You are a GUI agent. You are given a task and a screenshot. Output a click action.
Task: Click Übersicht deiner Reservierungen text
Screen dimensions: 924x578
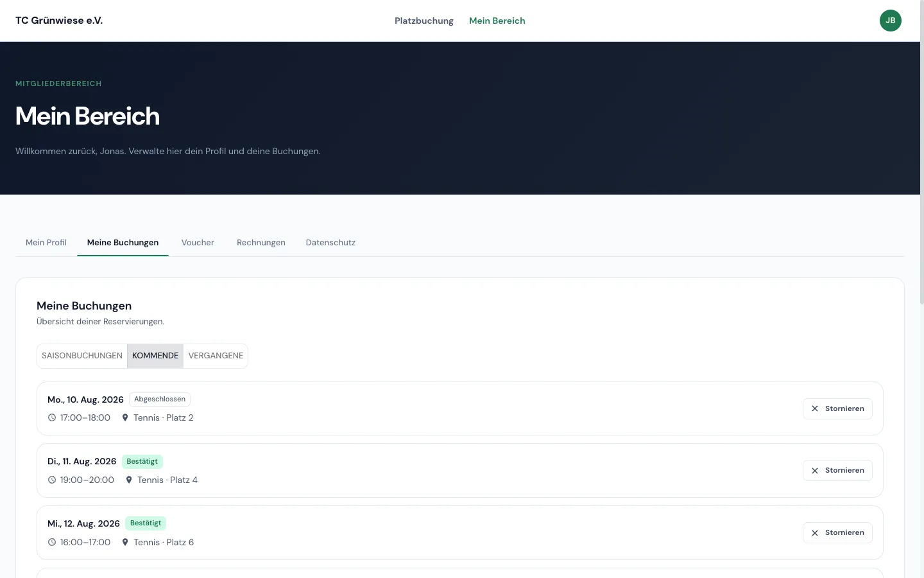click(x=101, y=321)
